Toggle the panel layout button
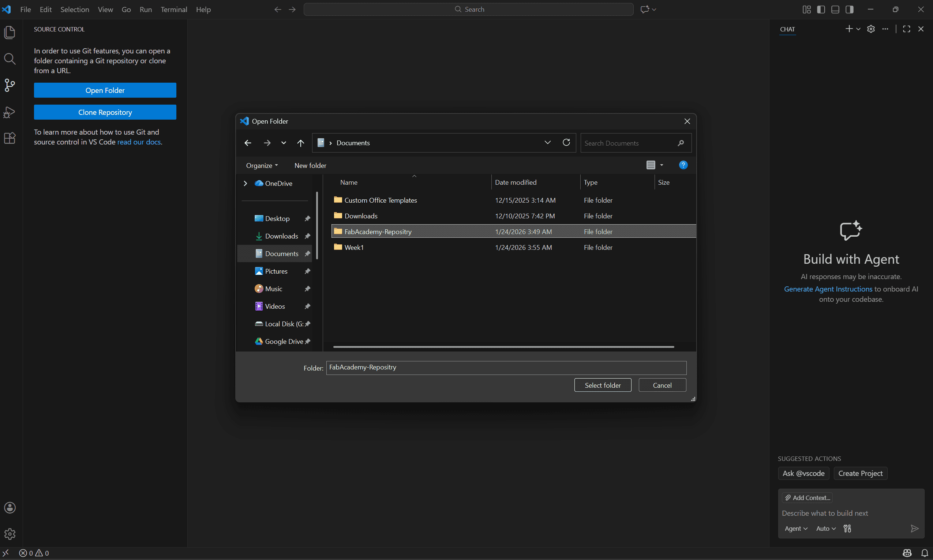Image resolution: width=933 pixels, height=560 pixels. click(x=835, y=10)
